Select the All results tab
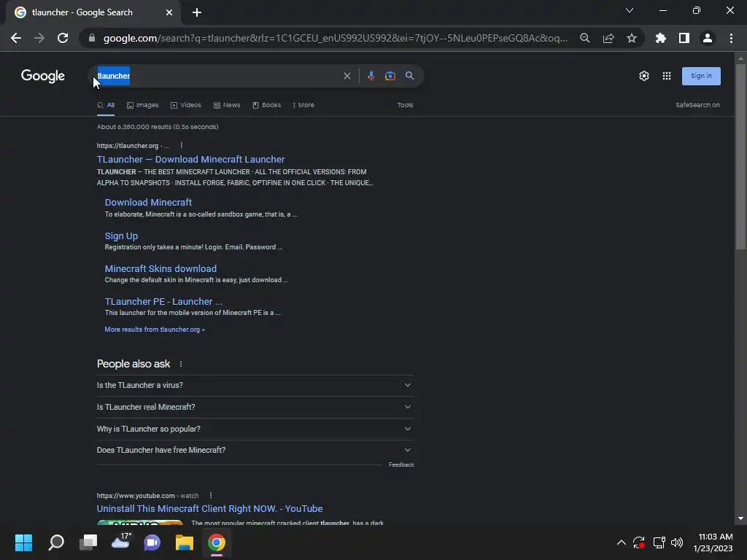The width and height of the screenshot is (747, 560). (x=106, y=105)
